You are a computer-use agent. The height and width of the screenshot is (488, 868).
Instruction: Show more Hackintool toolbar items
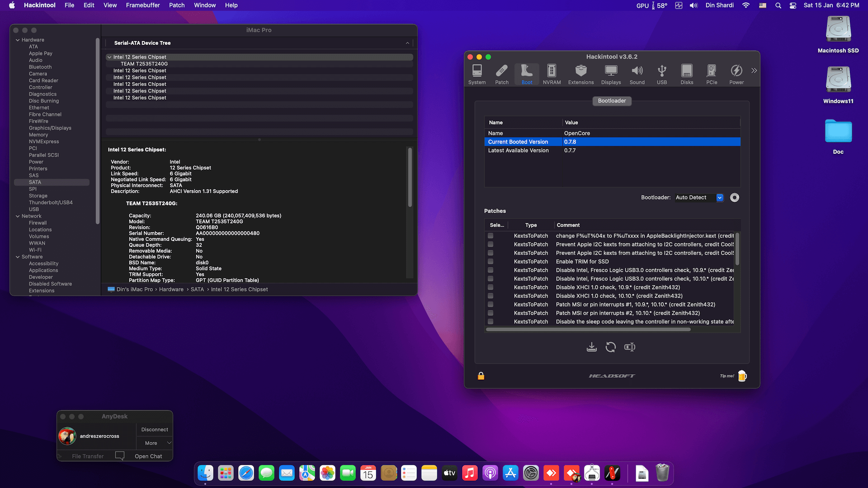[754, 70]
